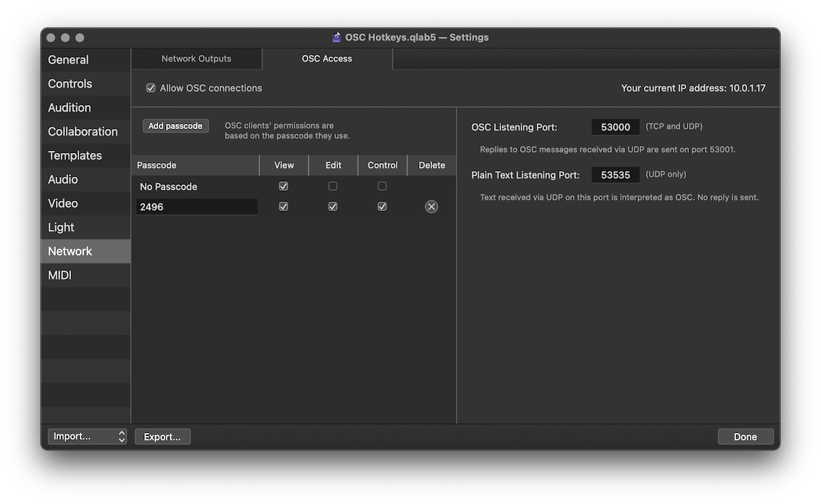Click the QLab document icon in title bar

coord(337,37)
